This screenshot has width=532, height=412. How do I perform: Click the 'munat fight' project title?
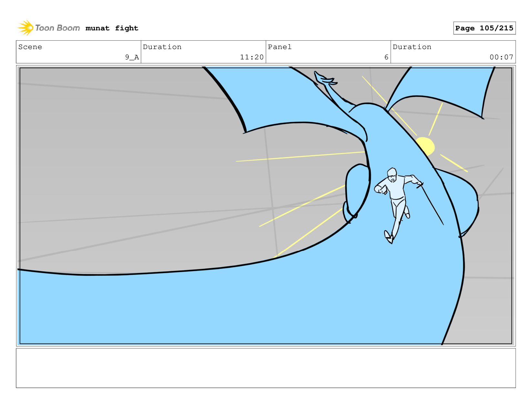click(x=112, y=28)
